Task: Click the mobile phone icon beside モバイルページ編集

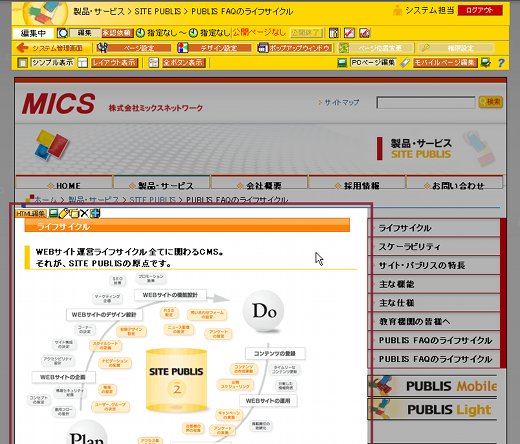Action: pos(405,63)
